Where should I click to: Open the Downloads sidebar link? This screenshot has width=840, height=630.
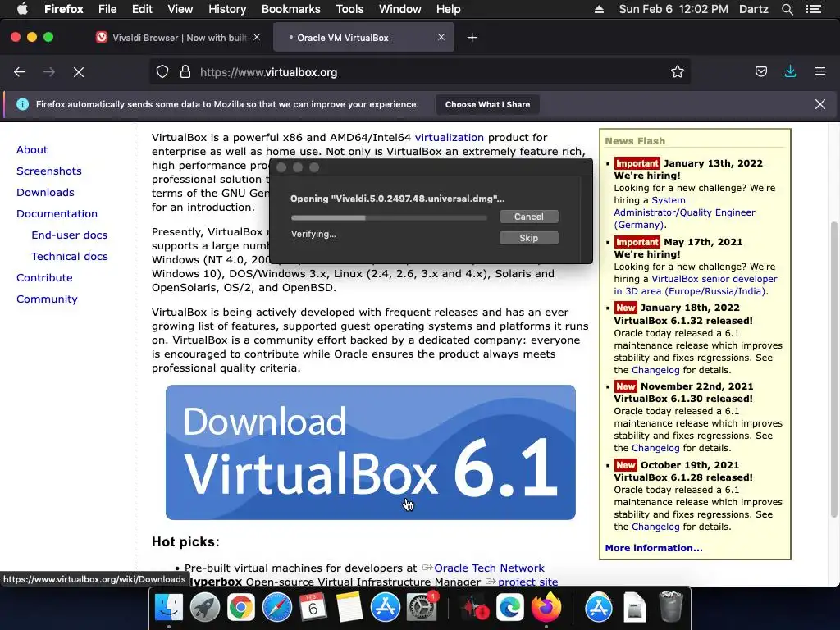click(45, 192)
